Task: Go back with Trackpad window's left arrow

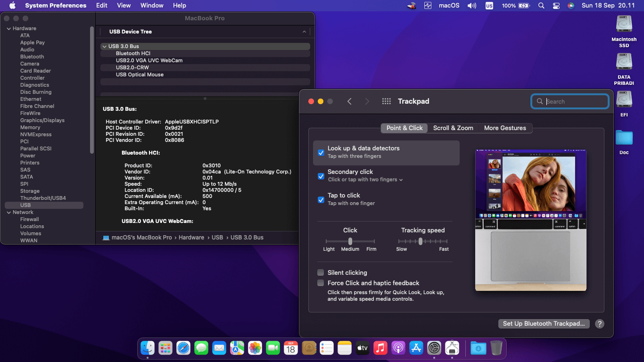Action: point(349,101)
